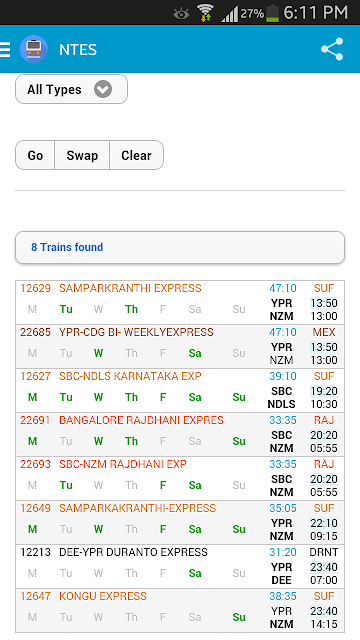Viewport: 360px width, 640px height.
Task: Select 12213 DEE-YPR Duranto Express
Action: 180,567
